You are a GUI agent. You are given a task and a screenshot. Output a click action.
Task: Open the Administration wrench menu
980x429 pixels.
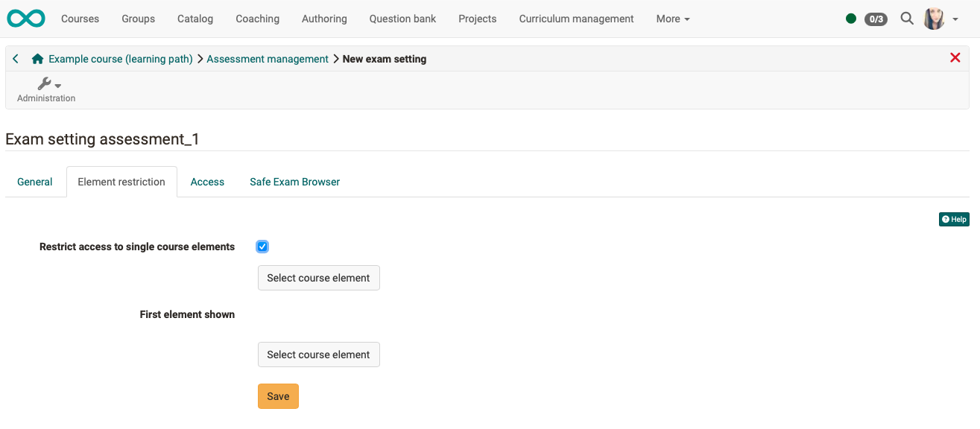point(44,83)
